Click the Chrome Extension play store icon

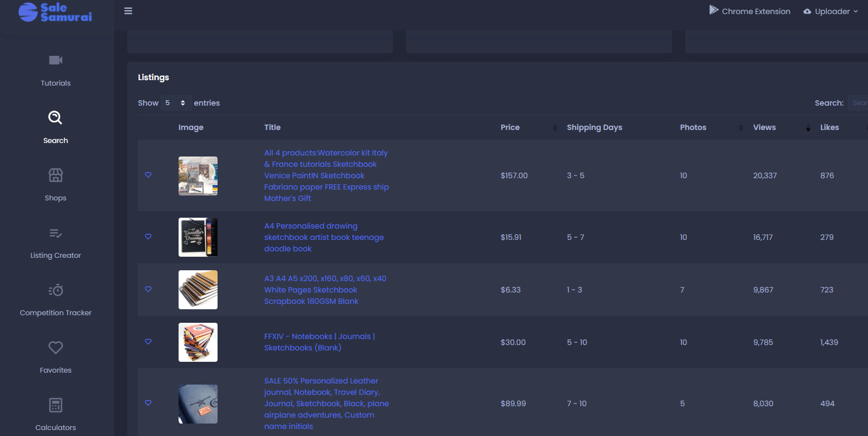pyautogui.click(x=714, y=10)
